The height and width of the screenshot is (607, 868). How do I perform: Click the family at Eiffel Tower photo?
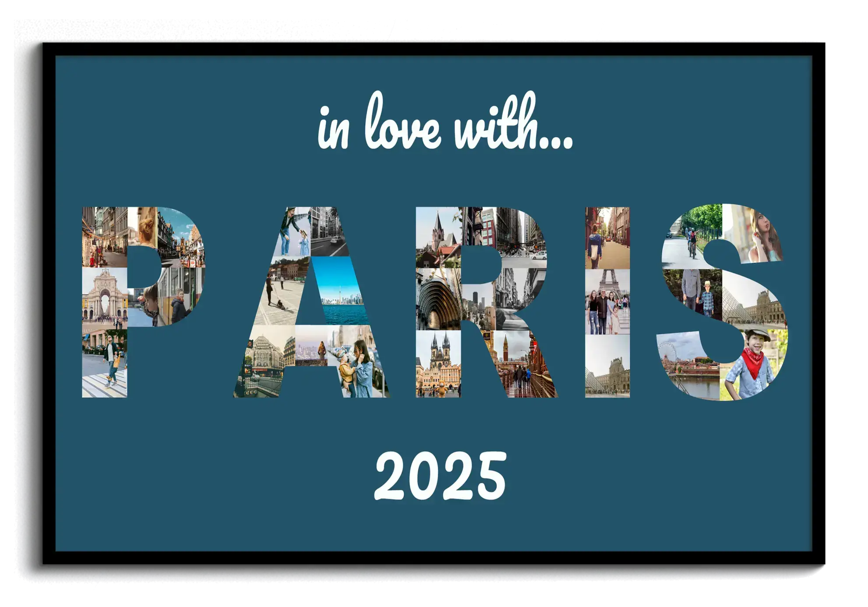tap(607, 302)
